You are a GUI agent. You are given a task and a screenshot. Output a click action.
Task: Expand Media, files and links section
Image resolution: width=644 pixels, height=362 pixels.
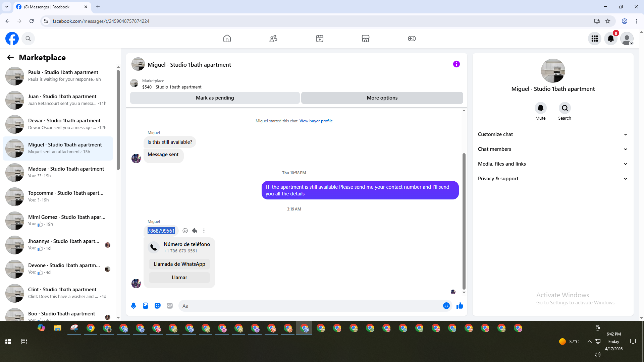(553, 164)
